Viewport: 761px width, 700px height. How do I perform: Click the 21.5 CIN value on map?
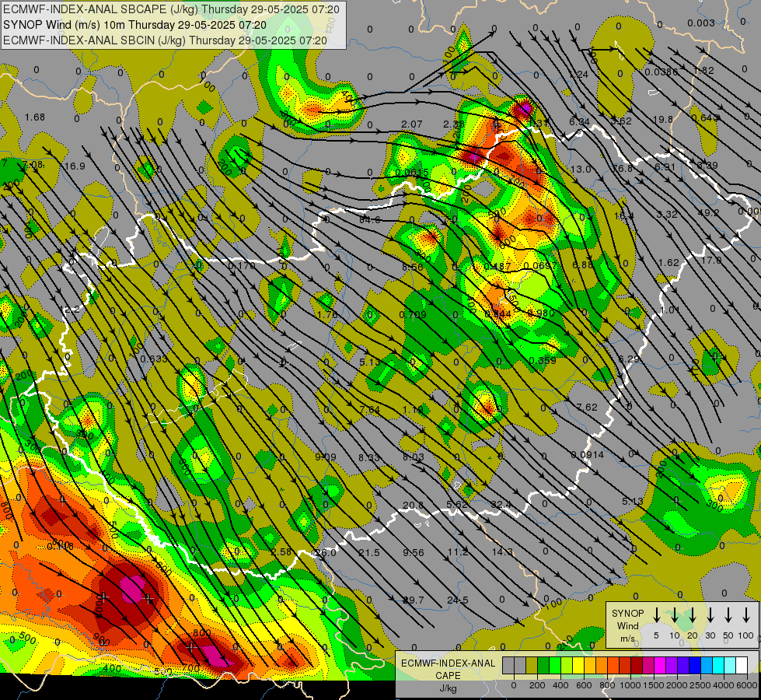(369, 552)
